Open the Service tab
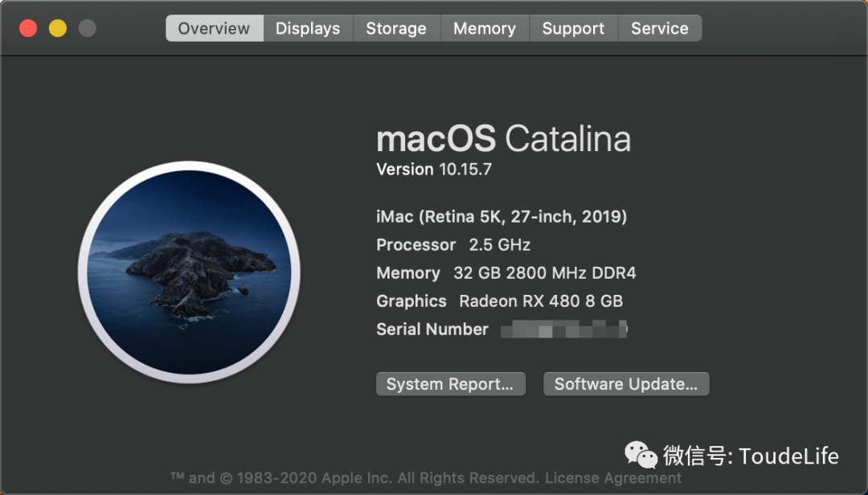The height and width of the screenshot is (495, 868). click(x=660, y=28)
